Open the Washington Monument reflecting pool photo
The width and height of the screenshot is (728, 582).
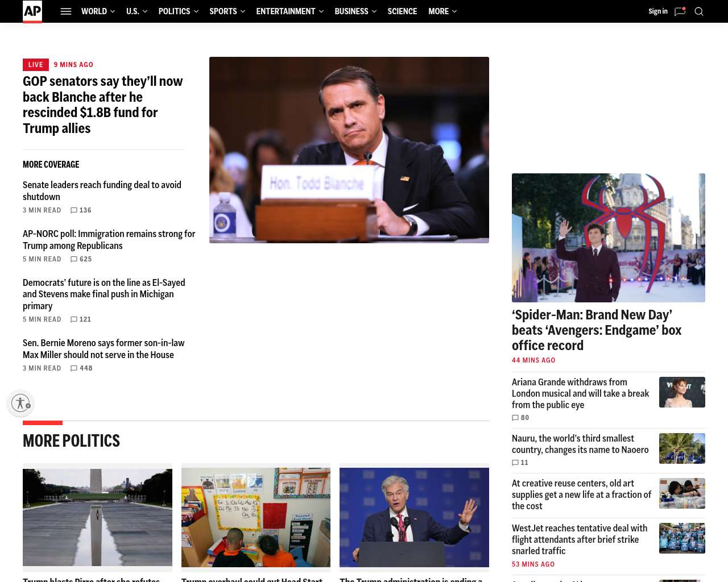click(x=97, y=518)
